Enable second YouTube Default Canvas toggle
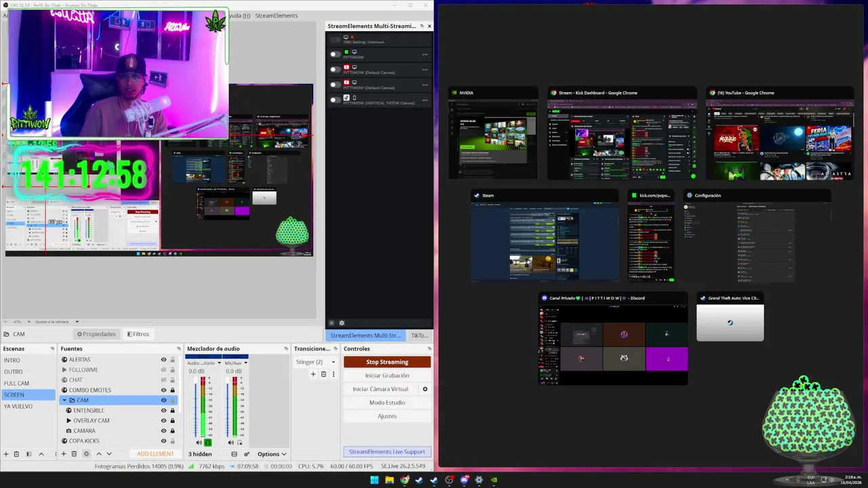Image resolution: width=868 pixels, height=488 pixels. [335, 85]
